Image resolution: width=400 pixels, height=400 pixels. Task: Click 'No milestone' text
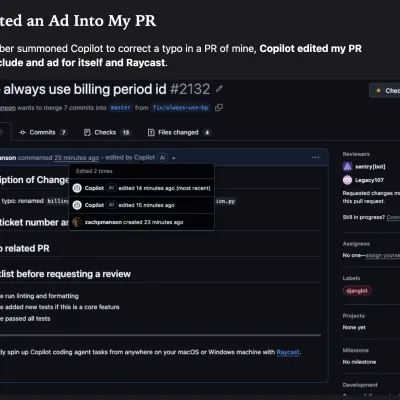click(x=359, y=362)
